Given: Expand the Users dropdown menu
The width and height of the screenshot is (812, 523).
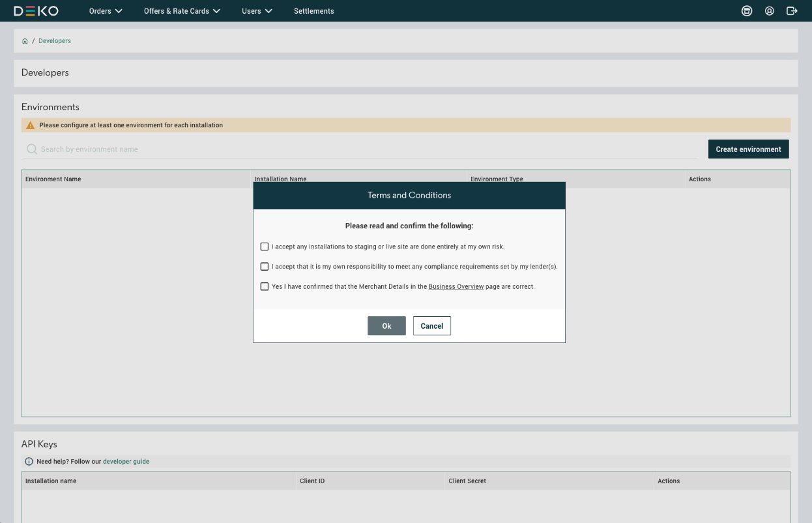Looking at the screenshot, I should pyautogui.click(x=257, y=11).
